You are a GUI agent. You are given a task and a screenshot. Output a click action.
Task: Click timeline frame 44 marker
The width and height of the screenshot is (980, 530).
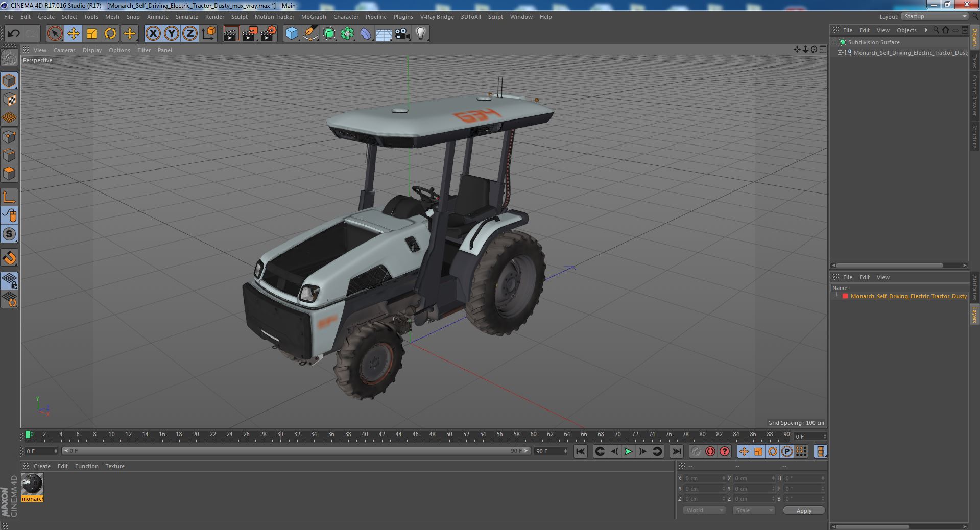pos(398,435)
